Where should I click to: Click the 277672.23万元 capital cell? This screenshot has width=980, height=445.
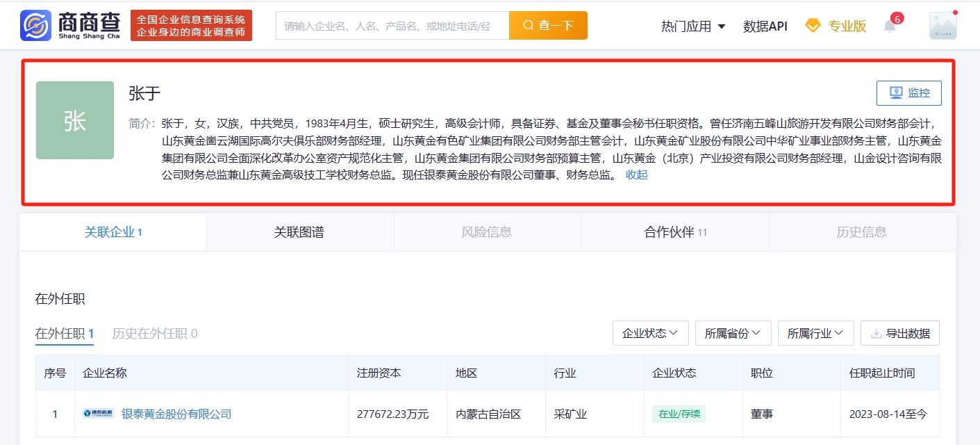(392, 414)
